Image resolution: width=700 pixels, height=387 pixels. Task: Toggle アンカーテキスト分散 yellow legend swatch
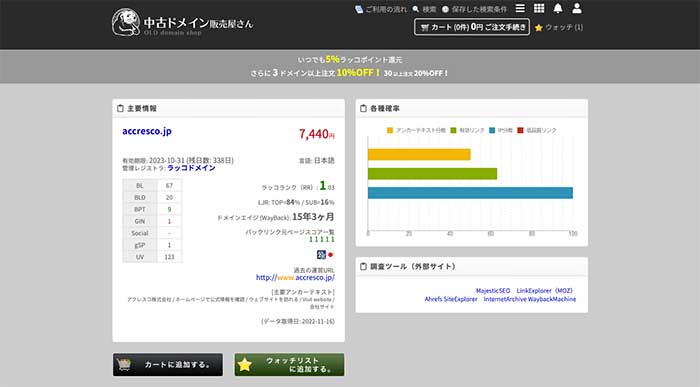[x=390, y=130]
